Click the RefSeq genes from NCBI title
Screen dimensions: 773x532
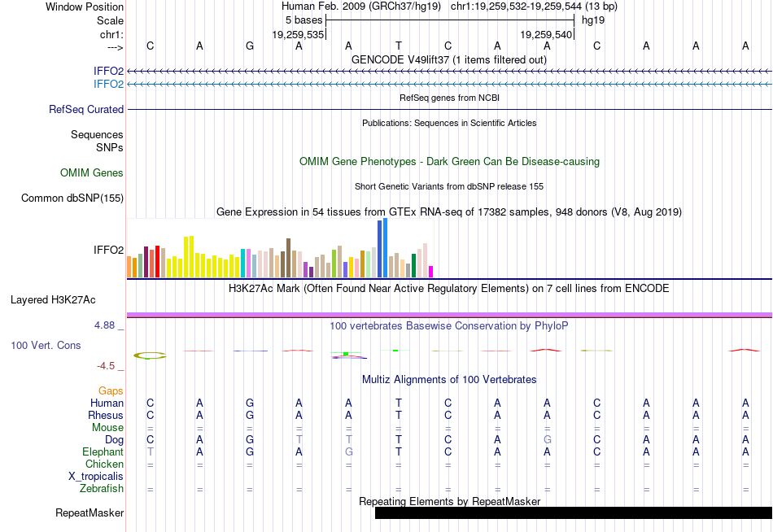click(449, 98)
